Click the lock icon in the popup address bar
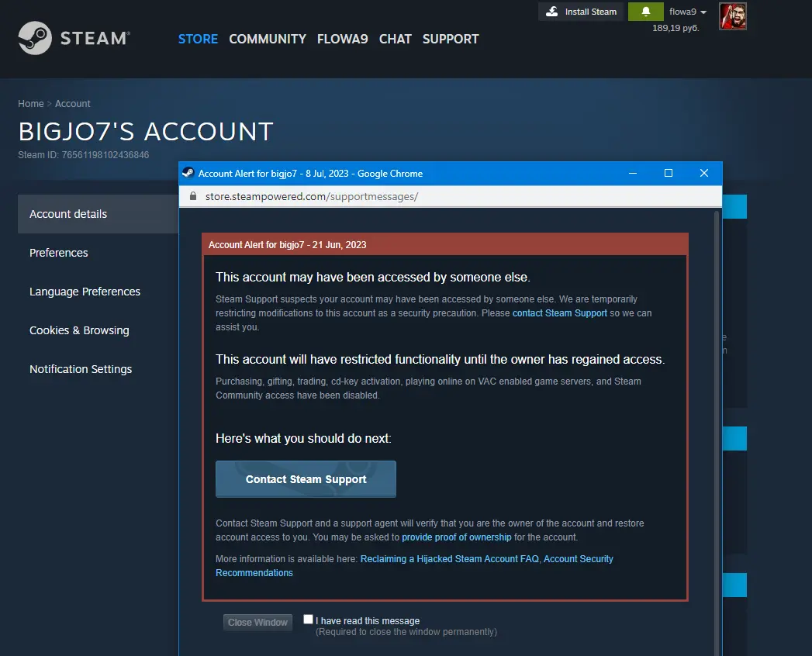The height and width of the screenshot is (656, 812). (193, 196)
